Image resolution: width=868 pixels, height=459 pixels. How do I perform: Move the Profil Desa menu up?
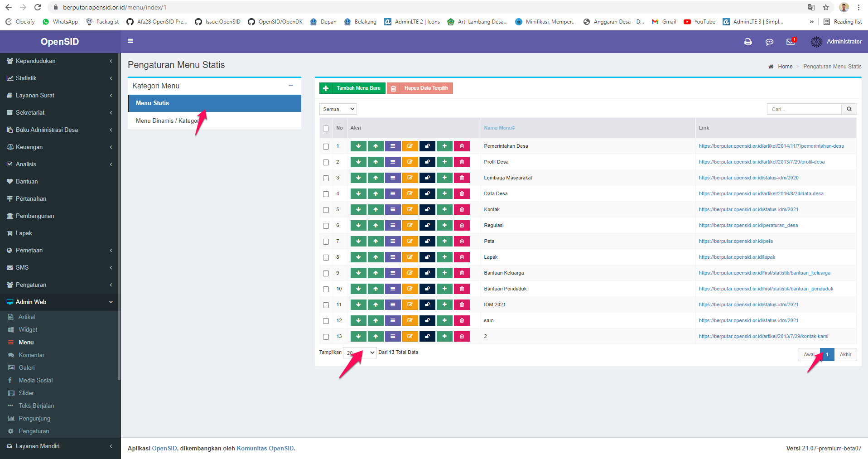376,162
